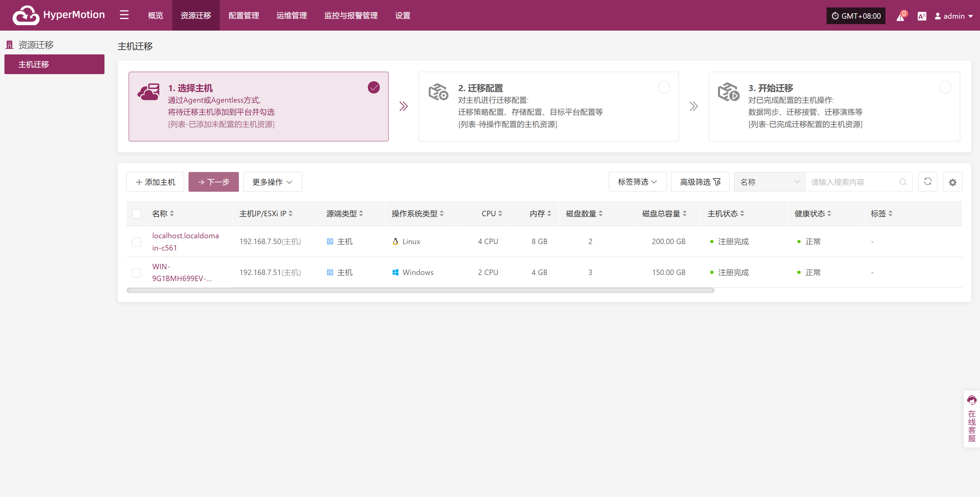
Task: Open the alert notifications bell icon
Action: click(x=900, y=16)
